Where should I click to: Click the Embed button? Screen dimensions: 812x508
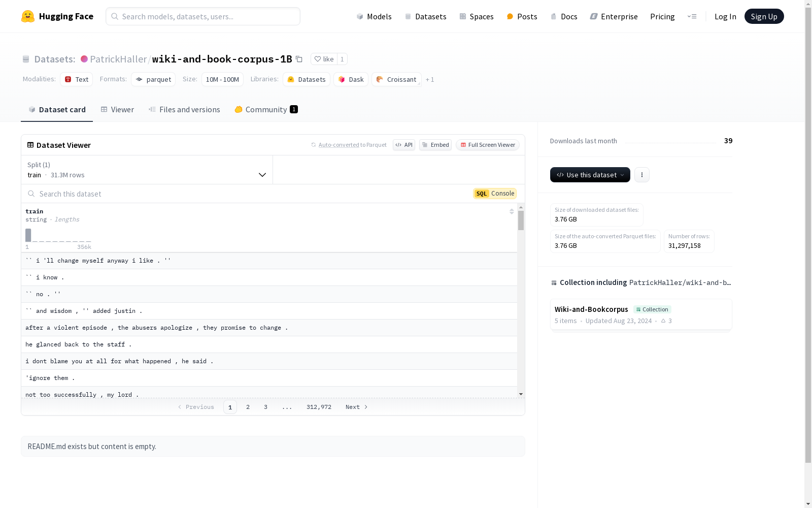(x=435, y=145)
